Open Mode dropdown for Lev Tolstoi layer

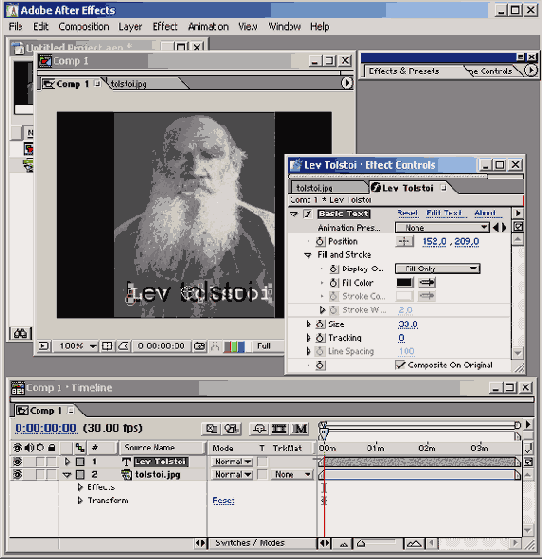click(232, 462)
